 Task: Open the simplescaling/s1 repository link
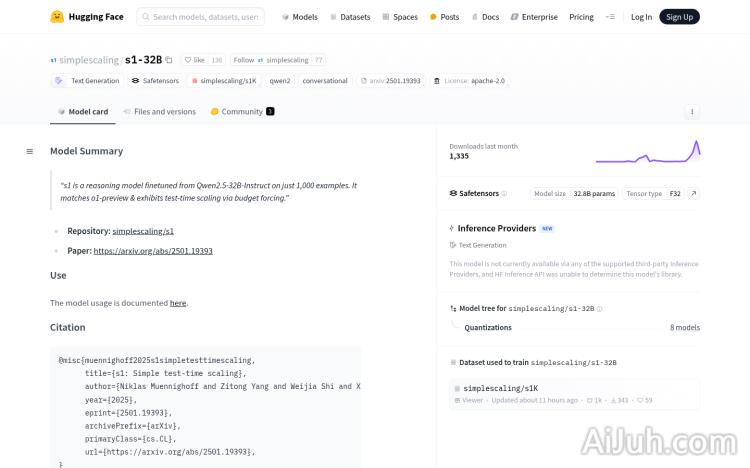coord(143,231)
